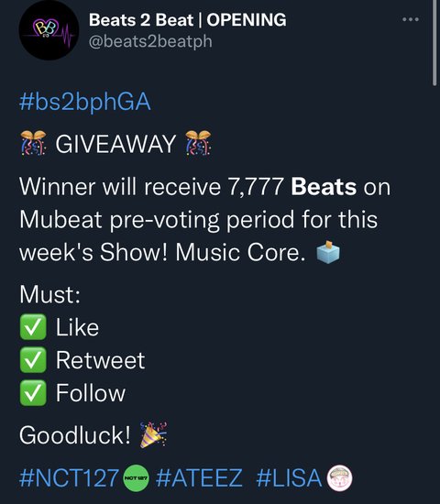Viewport: 440px width, 504px height.
Task: Open the #LISA hashtag
Action: point(289,478)
